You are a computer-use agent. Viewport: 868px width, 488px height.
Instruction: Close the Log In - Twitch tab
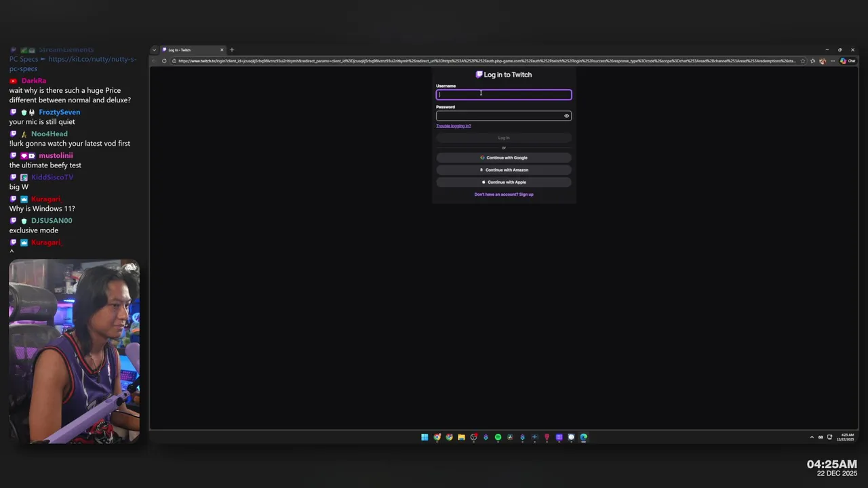[221, 49]
